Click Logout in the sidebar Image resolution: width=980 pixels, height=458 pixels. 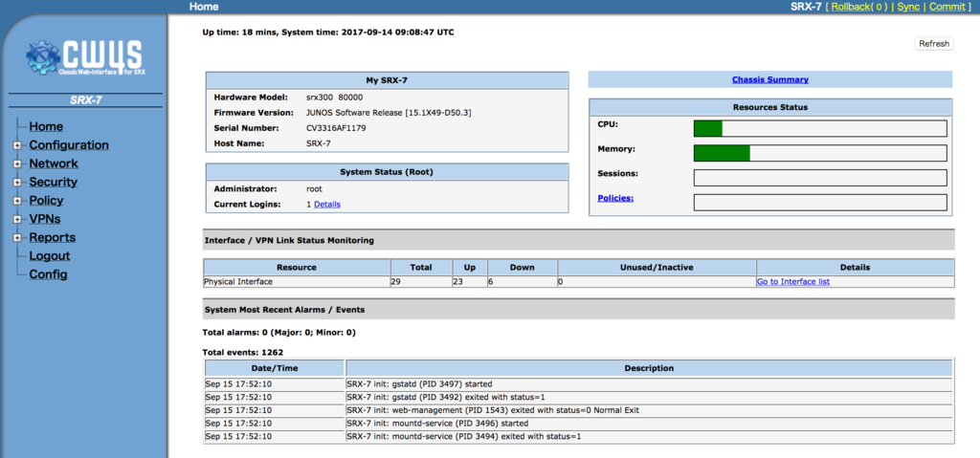pos(50,255)
